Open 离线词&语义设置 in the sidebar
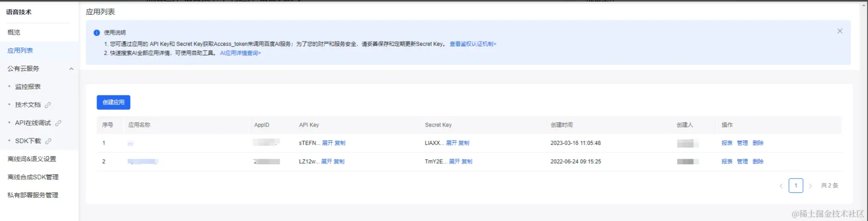The width and height of the screenshot is (868, 221). pyautogui.click(x=32, y=159)
